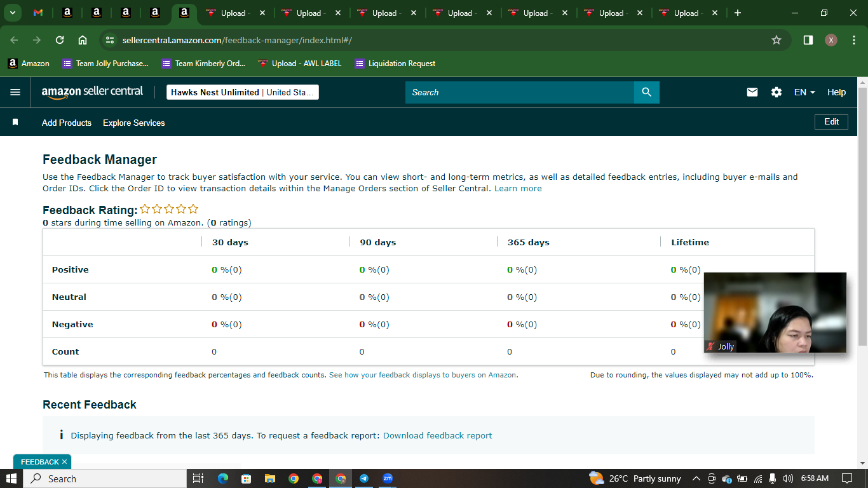
Task: Open the Add Products menu item
Action: [67, 123]
